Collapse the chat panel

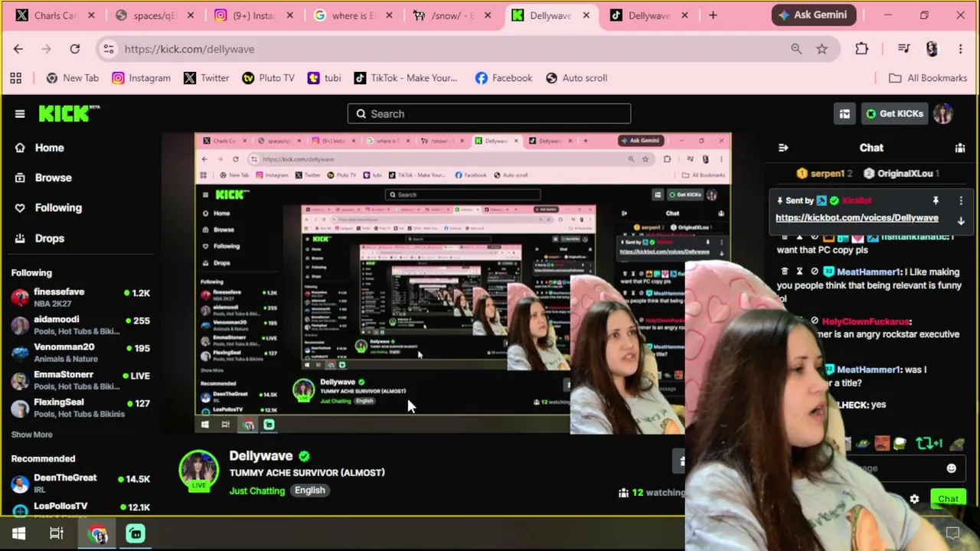(783, 148)
